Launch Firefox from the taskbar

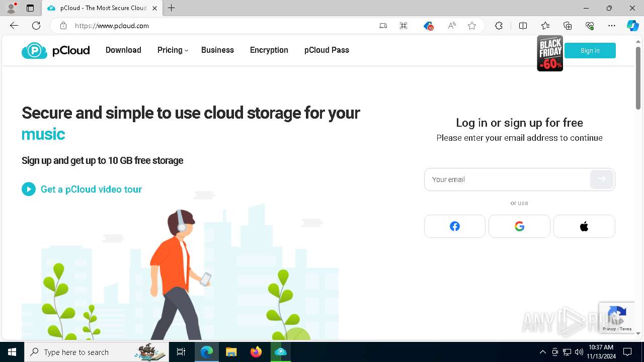256,352
